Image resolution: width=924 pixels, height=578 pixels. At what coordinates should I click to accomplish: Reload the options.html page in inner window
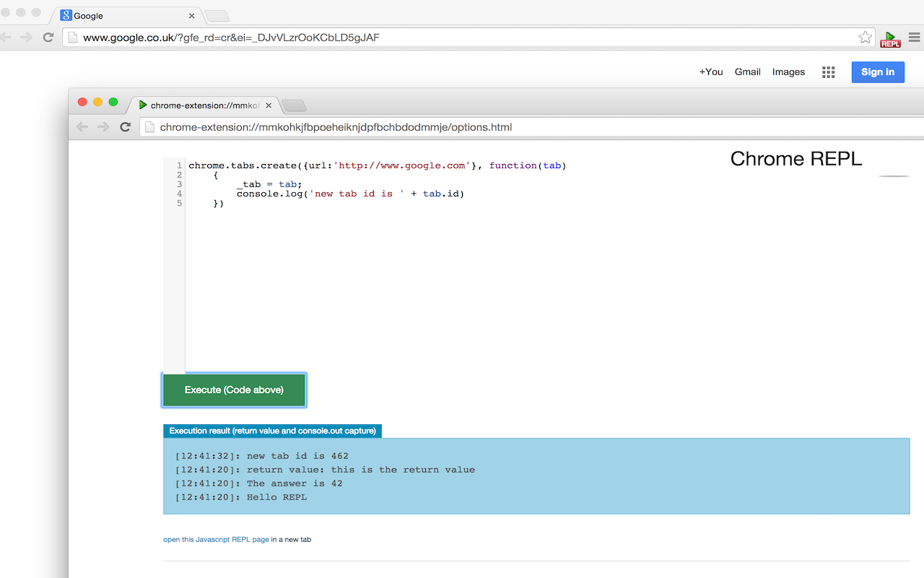[x=125, y=127]
